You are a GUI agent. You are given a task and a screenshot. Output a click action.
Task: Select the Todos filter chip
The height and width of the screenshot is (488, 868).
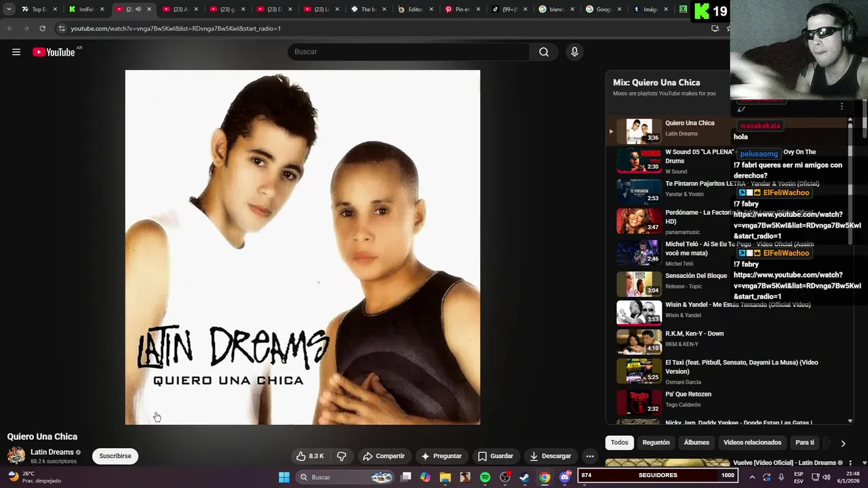pos(619,443)
